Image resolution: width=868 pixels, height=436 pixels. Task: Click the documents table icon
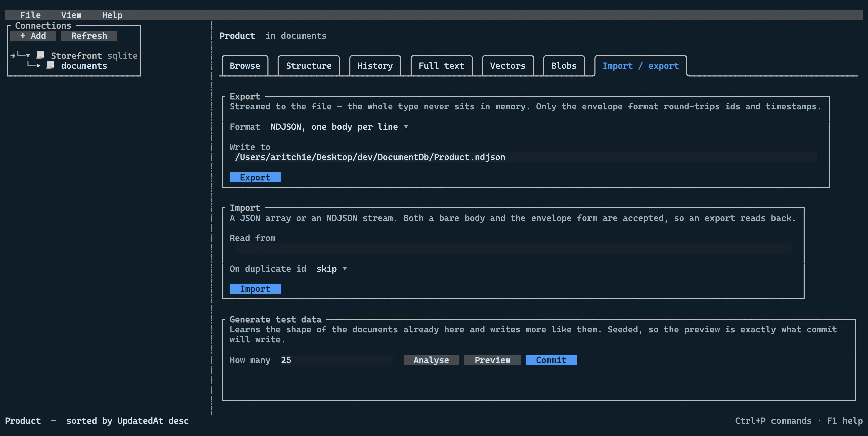pyautogui.click(x=50, y=65)
